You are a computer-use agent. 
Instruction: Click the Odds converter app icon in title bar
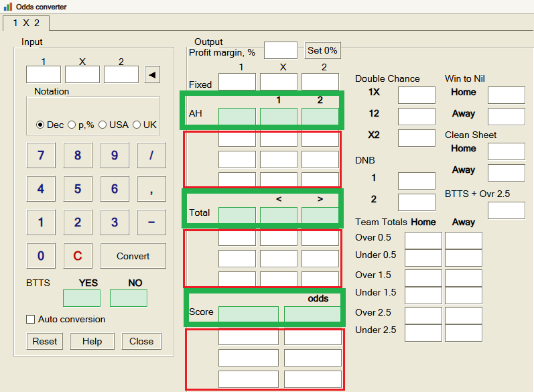pos(8,7)
